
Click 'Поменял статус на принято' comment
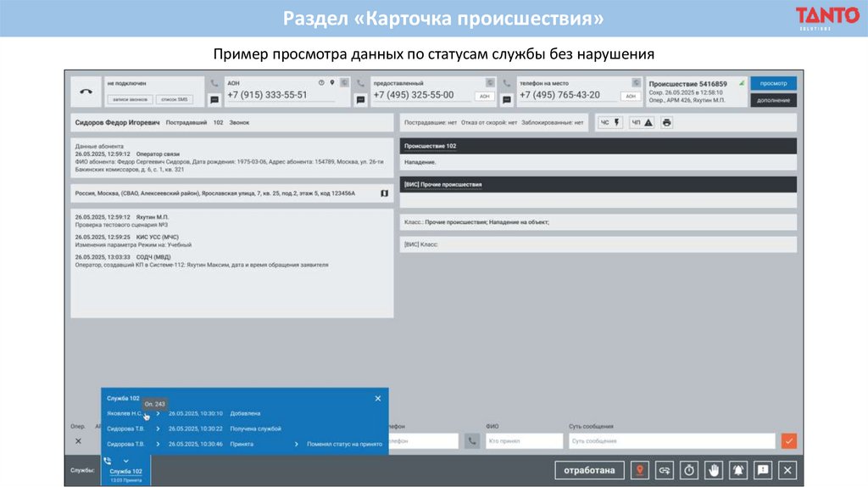tap(344, 445)
